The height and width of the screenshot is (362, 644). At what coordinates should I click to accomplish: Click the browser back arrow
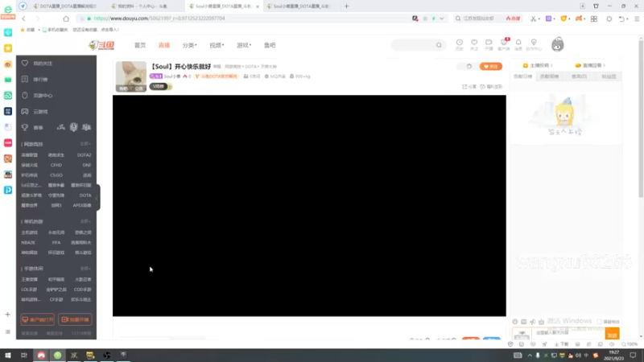click(24, 19)
